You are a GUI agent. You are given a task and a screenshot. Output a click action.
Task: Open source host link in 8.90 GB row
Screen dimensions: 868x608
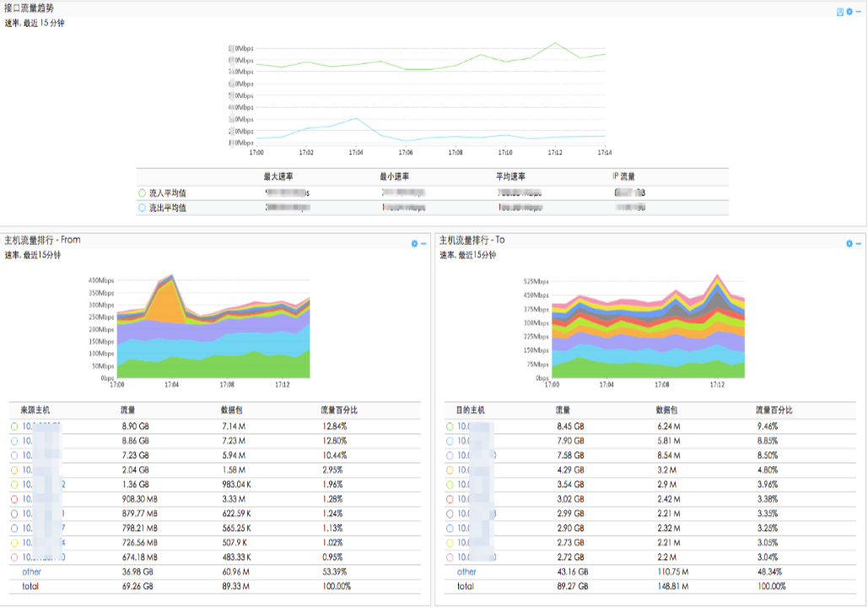(x=41, y=427)
